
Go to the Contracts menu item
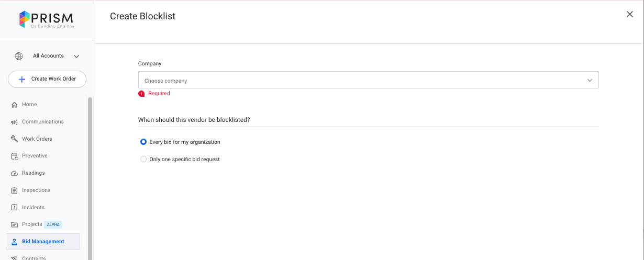pos(34,257)
